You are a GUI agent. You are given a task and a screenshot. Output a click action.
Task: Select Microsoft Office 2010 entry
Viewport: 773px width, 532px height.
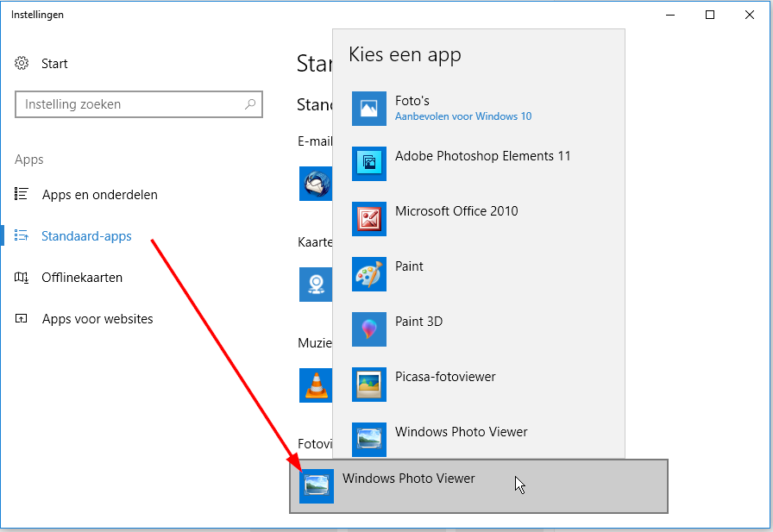(479, 219)
